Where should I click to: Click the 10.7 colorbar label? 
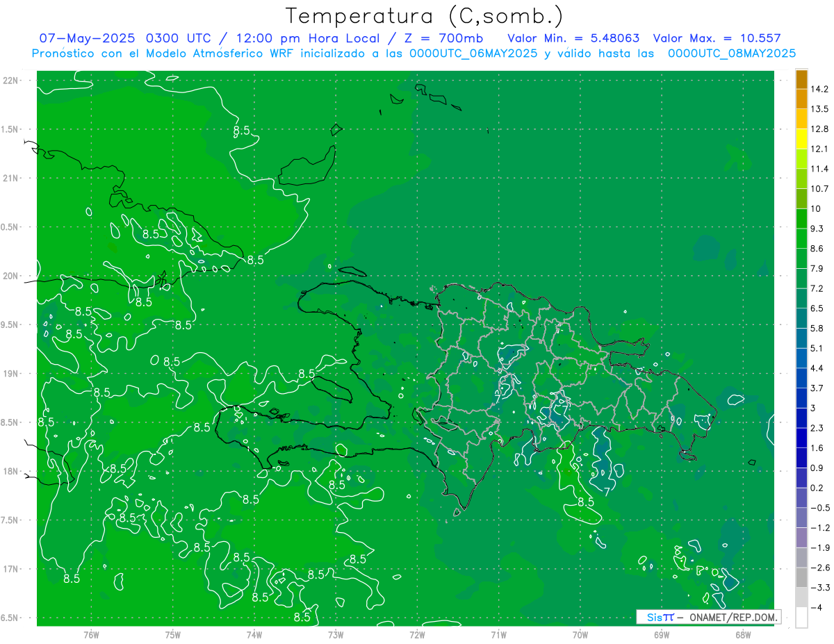click(x=819, y=189)
